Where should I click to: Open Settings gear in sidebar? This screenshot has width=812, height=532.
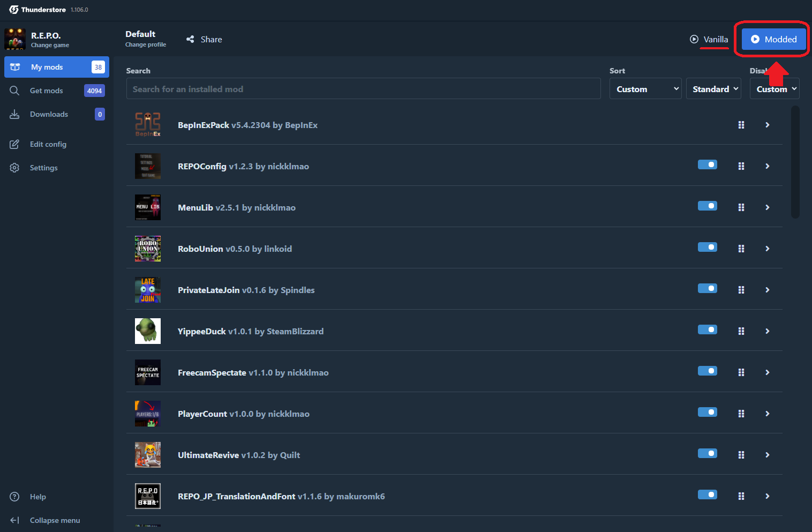15,168
